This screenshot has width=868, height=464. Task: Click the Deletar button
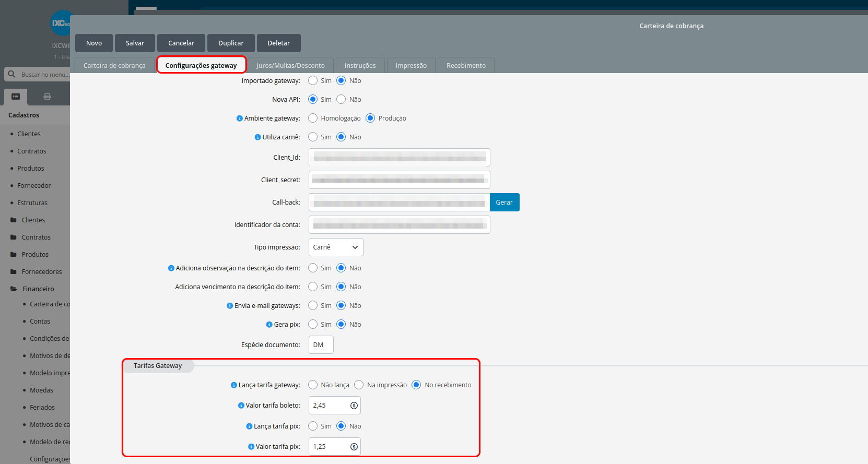(x=279, y=43)
